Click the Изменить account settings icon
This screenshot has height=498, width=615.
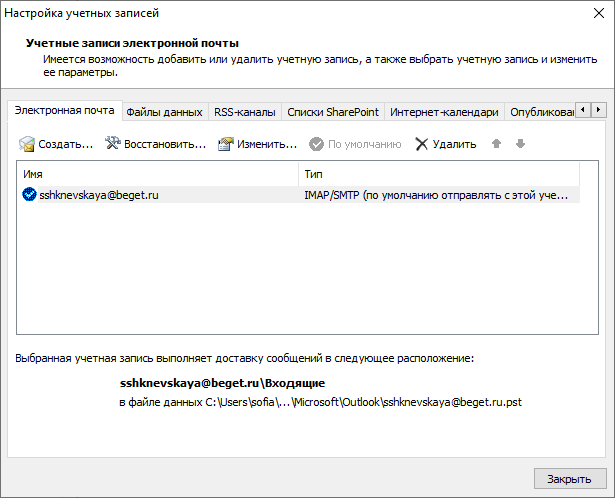coord(226,144)
